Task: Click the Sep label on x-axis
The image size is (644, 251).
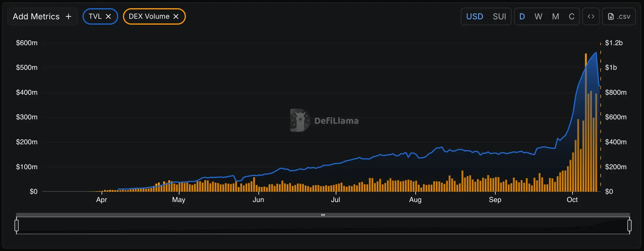Action: click(x=495, y=200)
